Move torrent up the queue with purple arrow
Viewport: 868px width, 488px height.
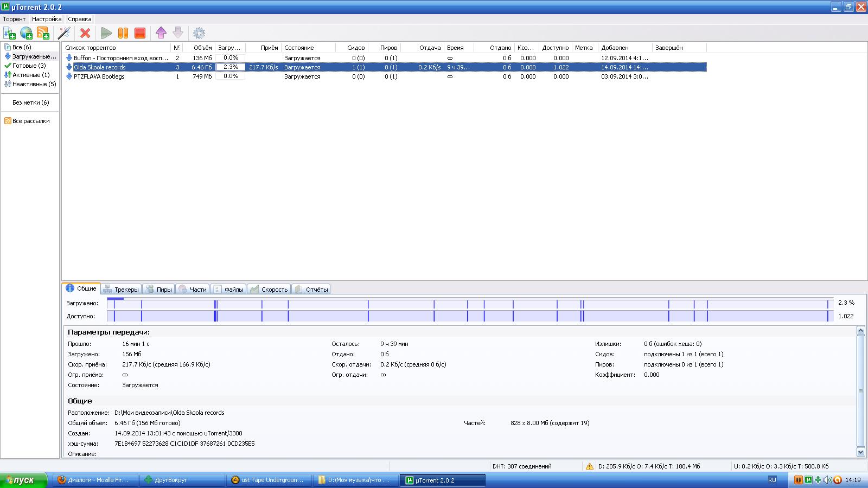(161, 33)
